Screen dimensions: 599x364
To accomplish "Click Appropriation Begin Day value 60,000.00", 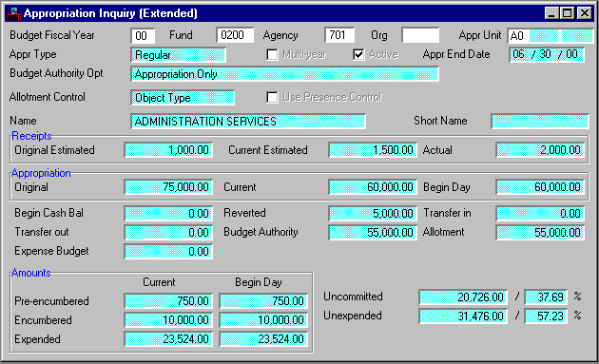I will [x=540, y=187].
